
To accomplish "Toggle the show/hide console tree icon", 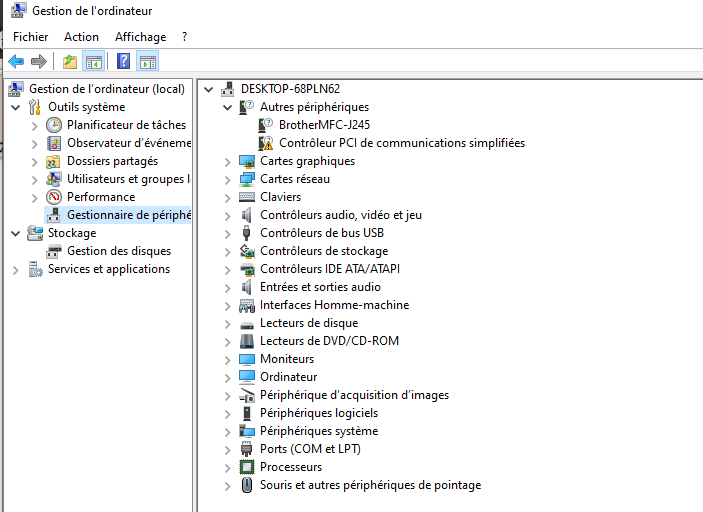I will click(x=94, y=61).
